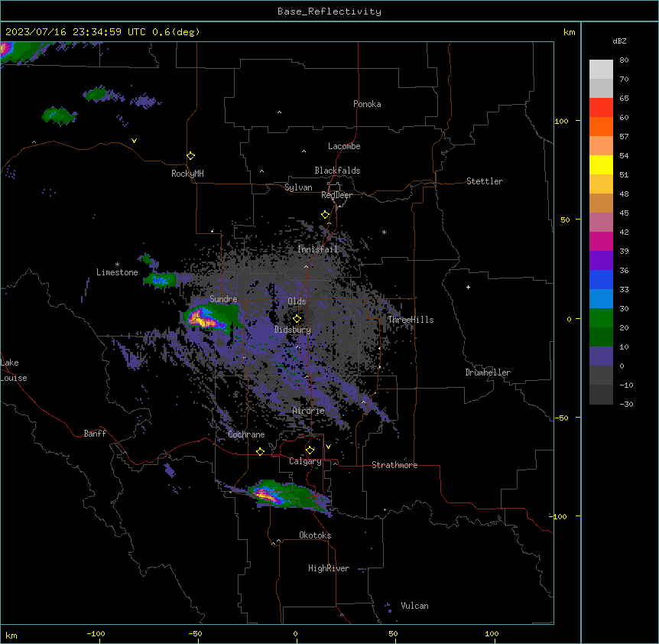Click the Limestone label
The height and width of the screenshot is (644, 659).
click(x=117, y=272)
